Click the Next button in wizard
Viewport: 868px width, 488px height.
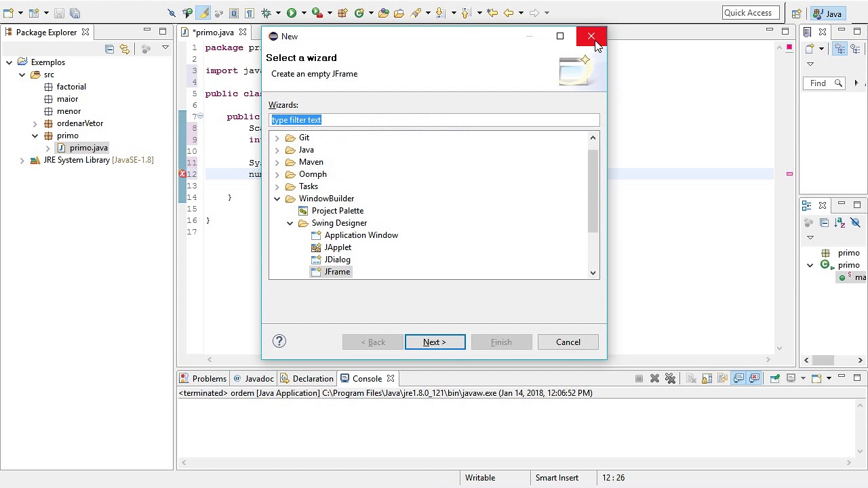pos(435,342)
